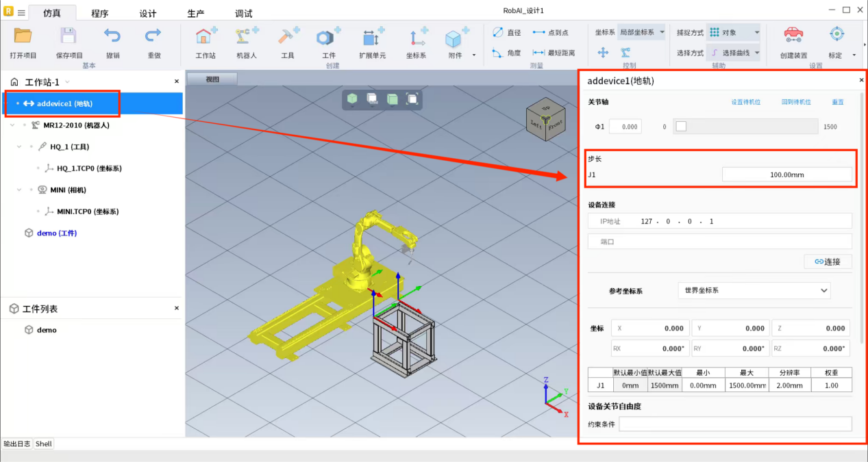Click the 创建装置 car icon
The width and height of the screenshot is (868, 462).
click(x=793, y=36)
